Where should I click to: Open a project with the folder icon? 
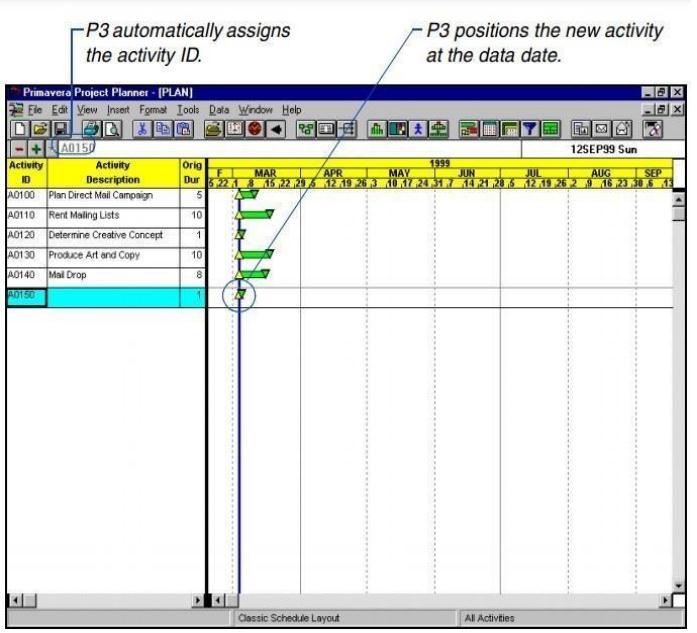[40, 129]
